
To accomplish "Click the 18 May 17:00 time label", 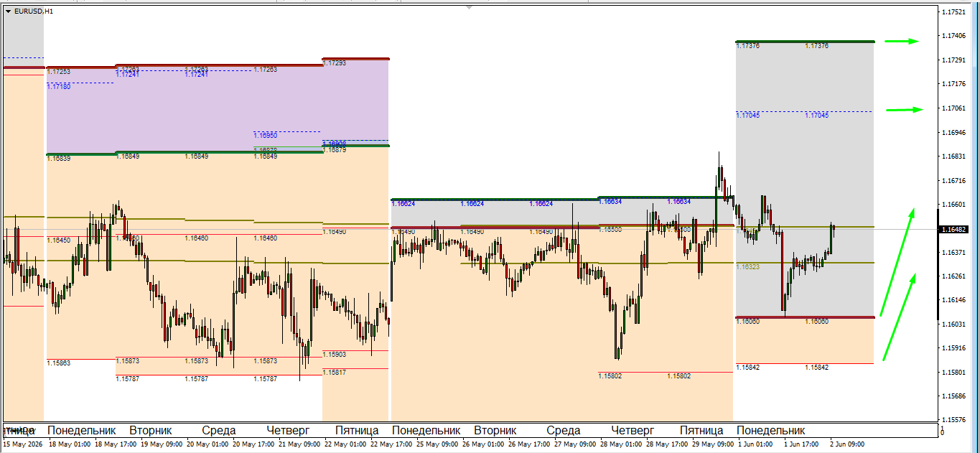I will 116,444.
